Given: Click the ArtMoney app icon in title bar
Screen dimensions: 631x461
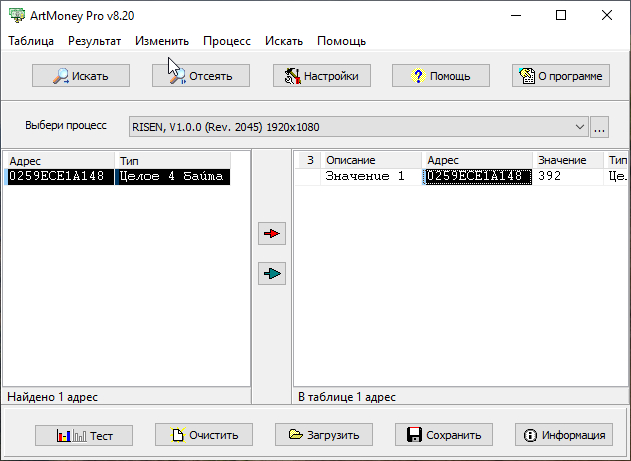Looking at the screenshot, I should point(17,15).
